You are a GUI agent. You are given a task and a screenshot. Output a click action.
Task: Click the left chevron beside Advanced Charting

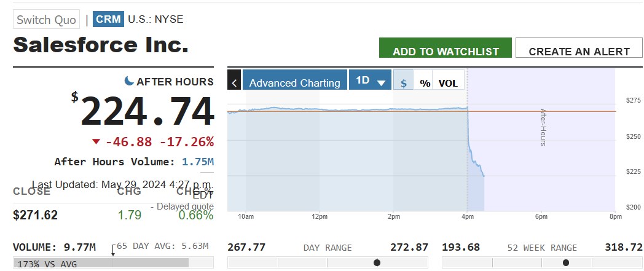pos(234,82)
